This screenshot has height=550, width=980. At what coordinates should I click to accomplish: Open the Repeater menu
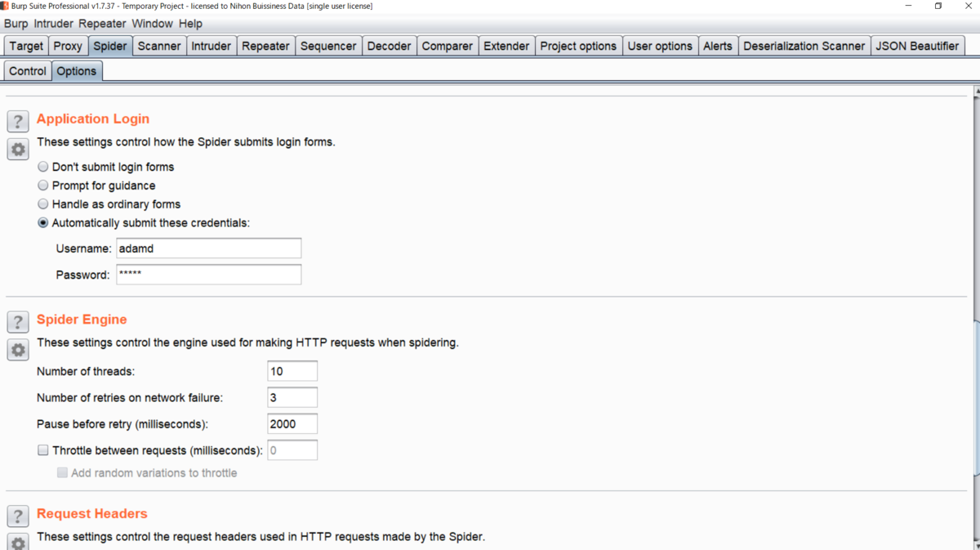103,24
